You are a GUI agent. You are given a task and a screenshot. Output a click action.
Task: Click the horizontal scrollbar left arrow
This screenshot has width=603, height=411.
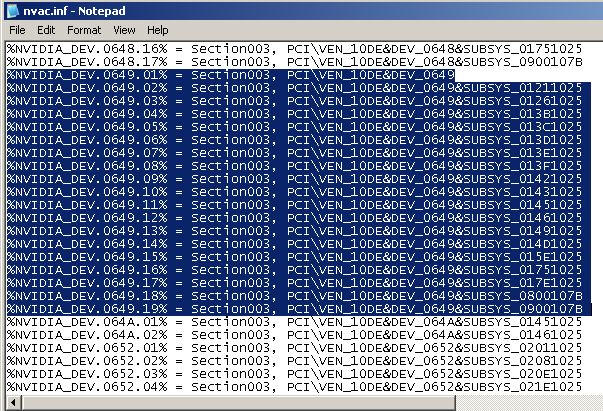point(13,403)
